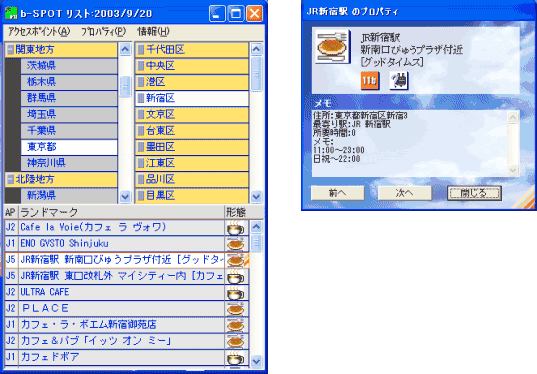Click the down arrow of ward list scrollbar
The image size is (537, 374).
pos(256,197)
